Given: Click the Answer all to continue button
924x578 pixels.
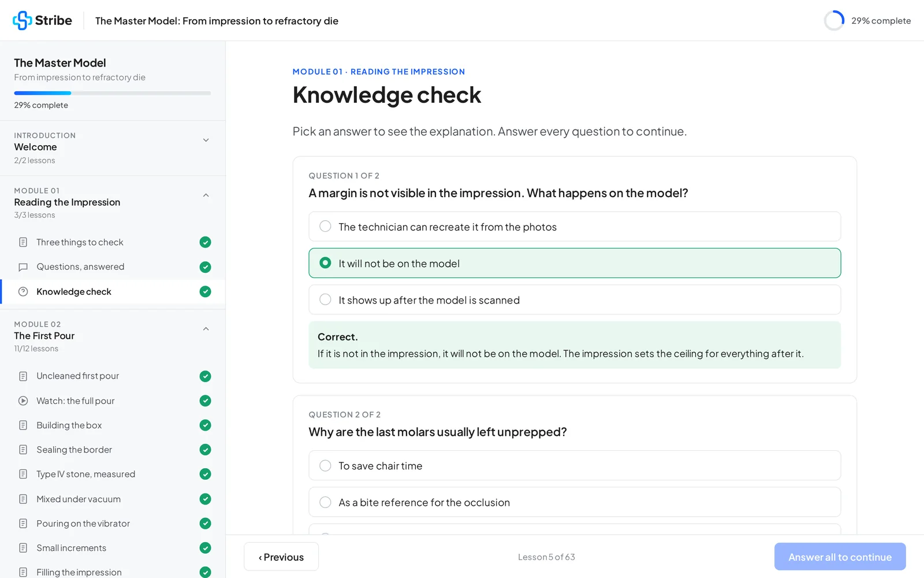Looking at the screenshot, I should [x=840, y=557].
